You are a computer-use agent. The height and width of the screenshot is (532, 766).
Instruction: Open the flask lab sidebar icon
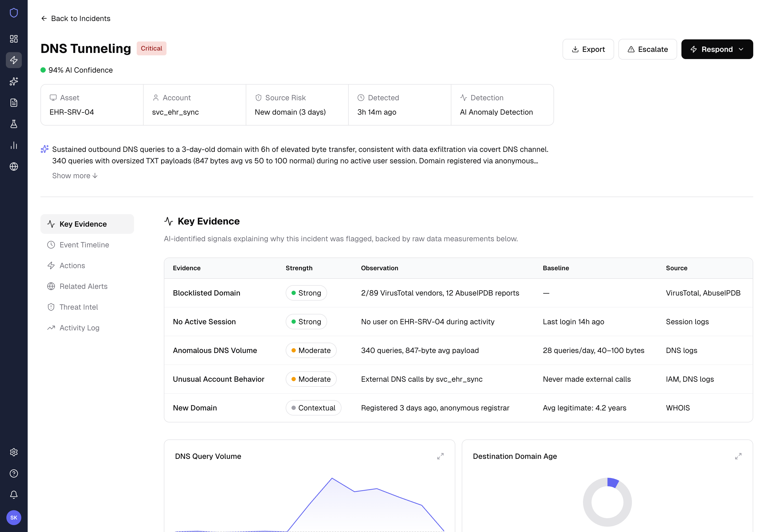point(14,124)
